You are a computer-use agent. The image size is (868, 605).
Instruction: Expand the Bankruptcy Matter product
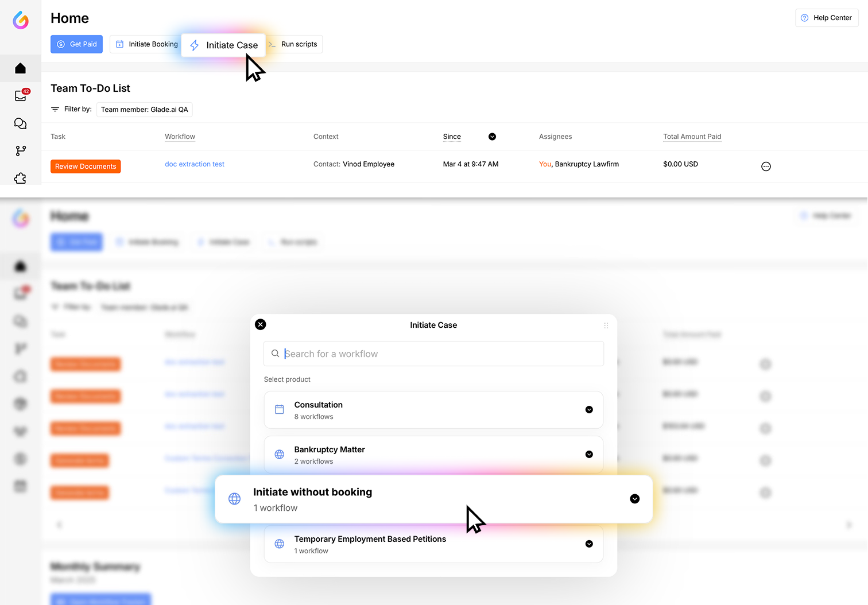coord(589,454)
